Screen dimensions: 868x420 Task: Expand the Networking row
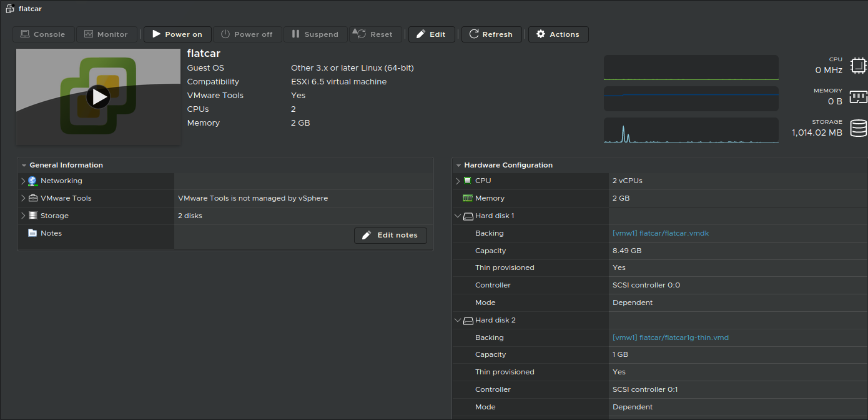coord(23,181)
